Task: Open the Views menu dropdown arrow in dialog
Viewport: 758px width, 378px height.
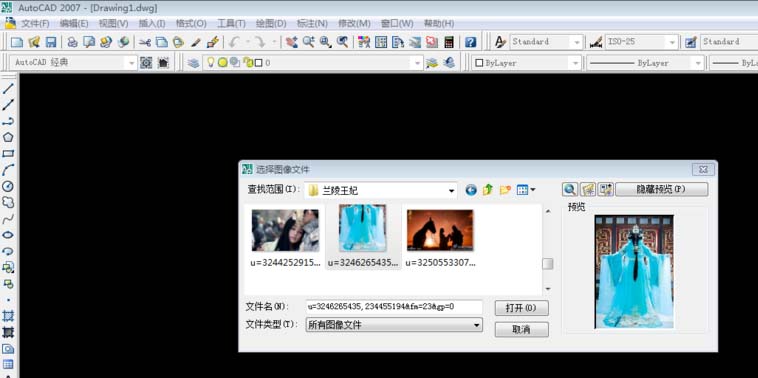Action: [x=533, y=190]
